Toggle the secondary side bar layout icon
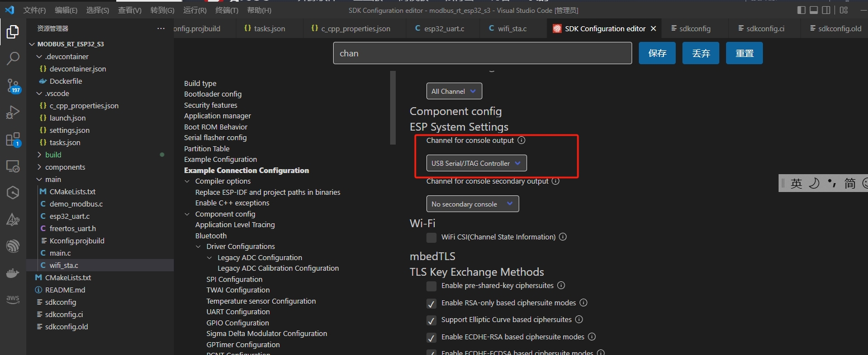 coord(826,10)
